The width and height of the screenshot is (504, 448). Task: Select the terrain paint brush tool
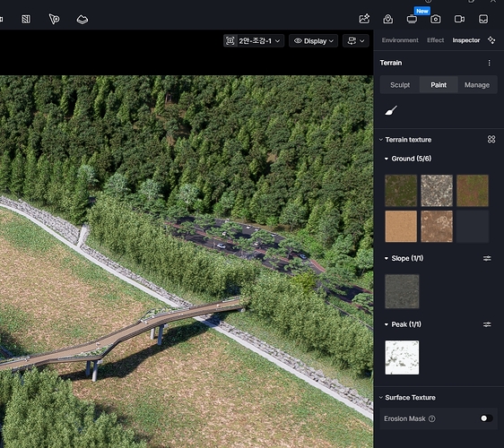pos(391,110)
